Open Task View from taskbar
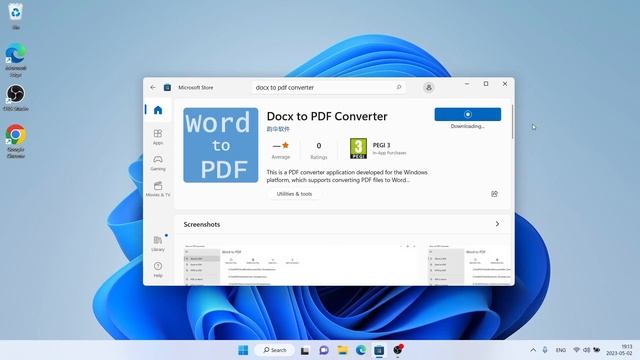640x360 pixels. [305, 350]
